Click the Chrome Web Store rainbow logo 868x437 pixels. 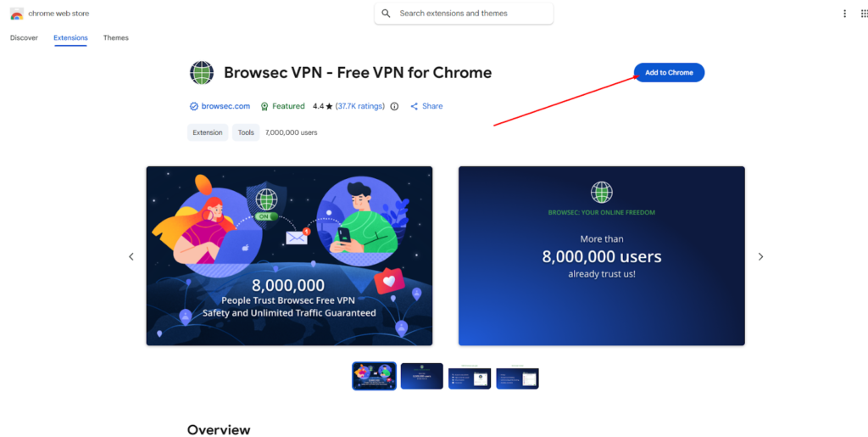tap(17, 14)
